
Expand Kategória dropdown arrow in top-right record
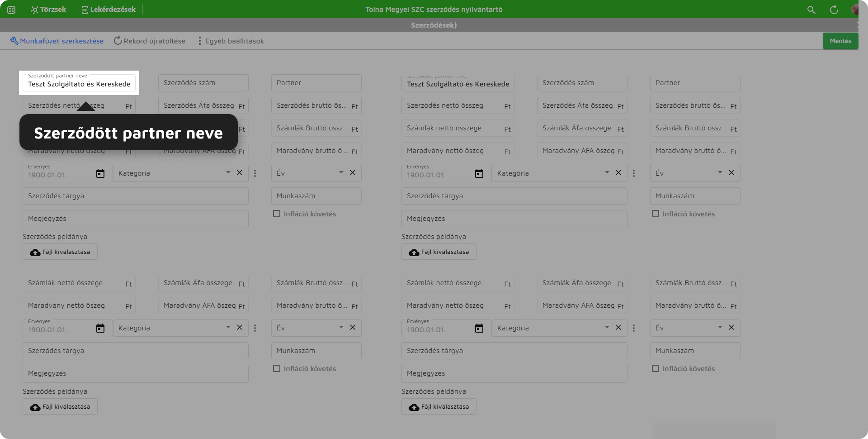pos(607,172)
